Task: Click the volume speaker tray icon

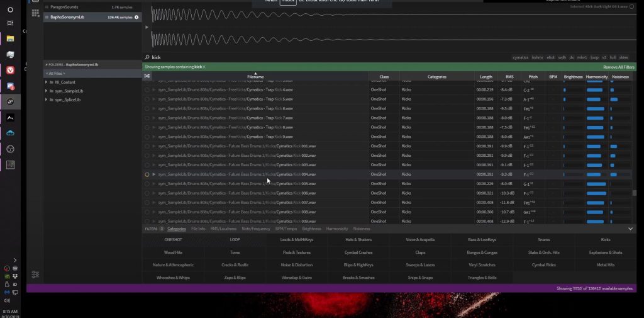Action: click(x=7, y=300)
